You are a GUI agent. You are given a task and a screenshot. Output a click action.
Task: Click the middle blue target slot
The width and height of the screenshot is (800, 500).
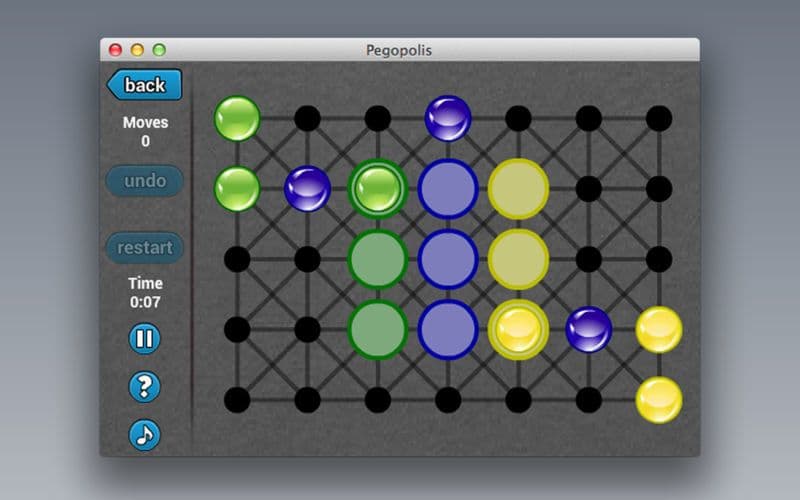tap(448, 259)
